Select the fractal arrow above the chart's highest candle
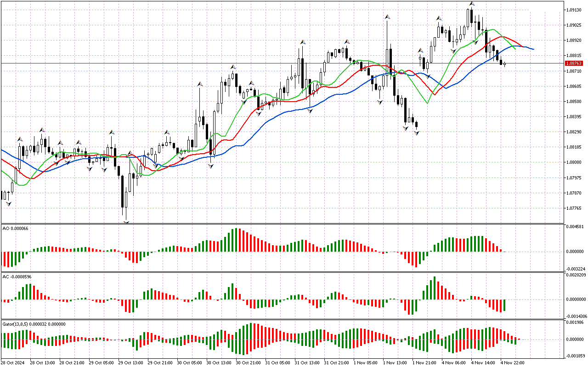 pyautogui.click(x=471, y=4)
